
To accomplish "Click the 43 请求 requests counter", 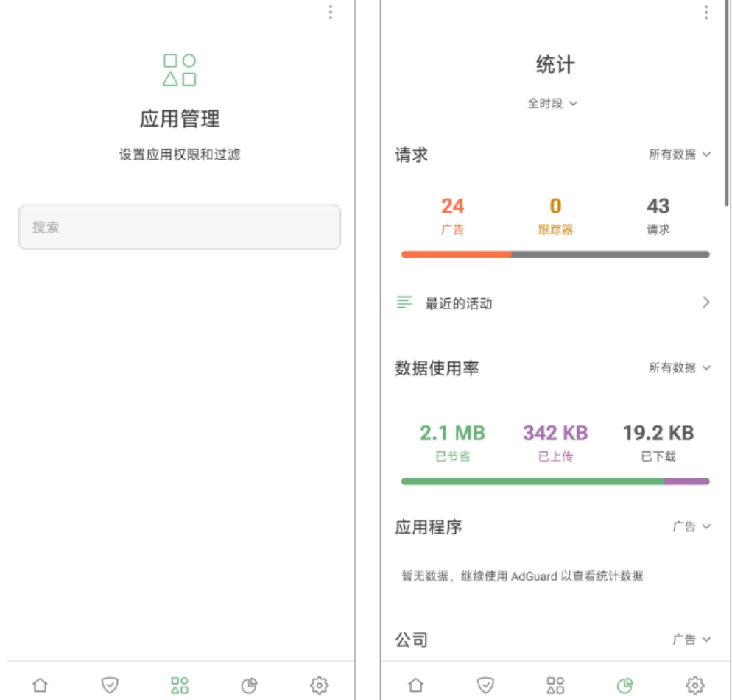I will click(658, 216).
